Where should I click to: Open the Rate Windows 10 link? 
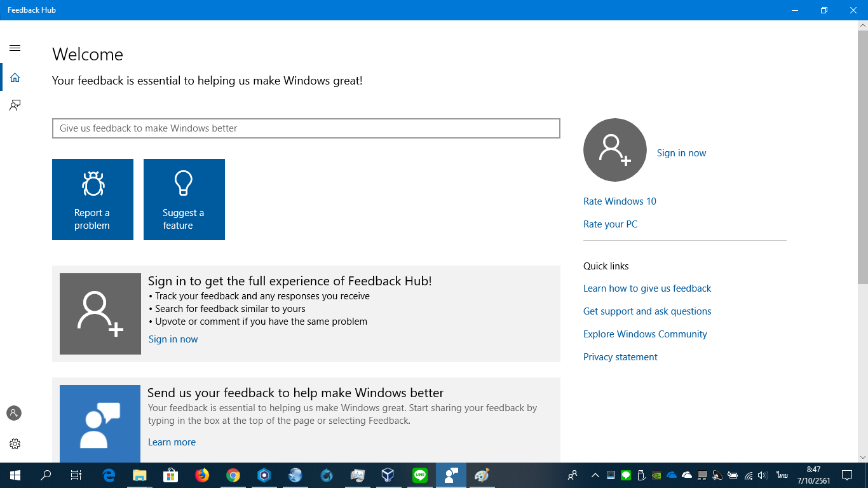tap(620, 201)
